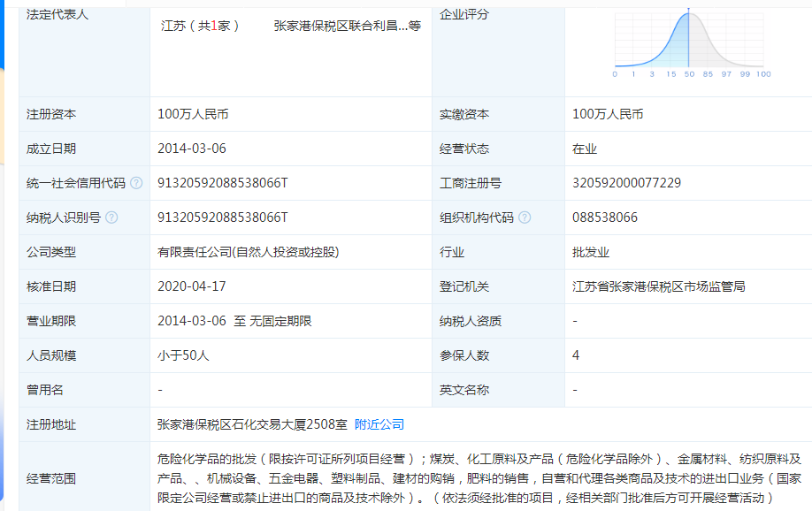Open the 附近公司 link
Image resolution: width=812 pixels, height=511 pixels.
click(379, 424)
